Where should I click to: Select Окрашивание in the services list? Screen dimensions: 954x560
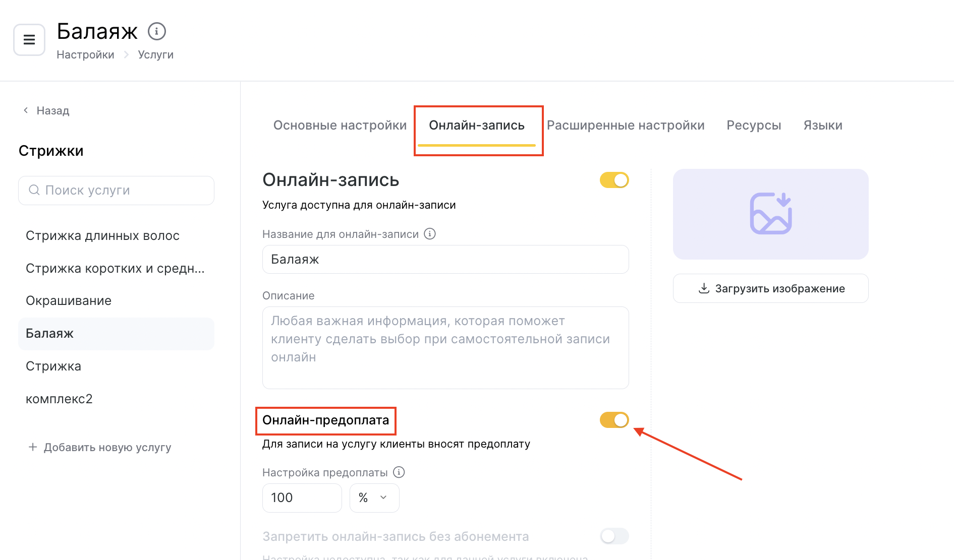(x=69, y=301)
